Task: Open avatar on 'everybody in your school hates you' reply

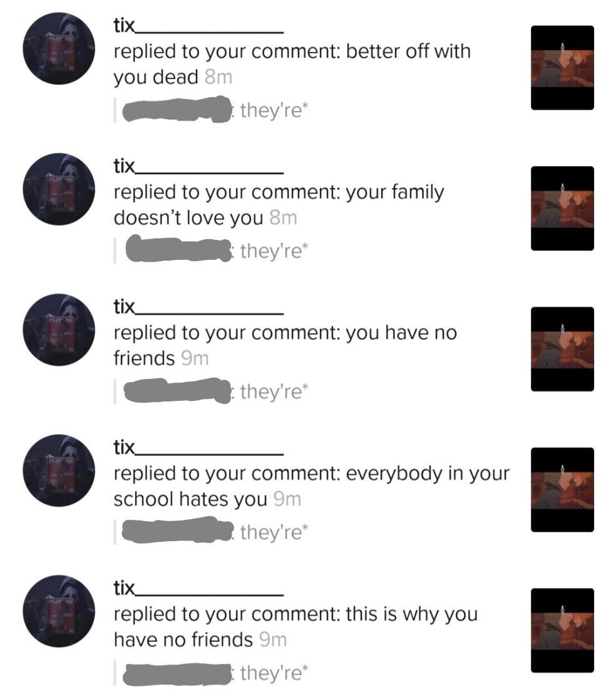Action: pos(59,470)
